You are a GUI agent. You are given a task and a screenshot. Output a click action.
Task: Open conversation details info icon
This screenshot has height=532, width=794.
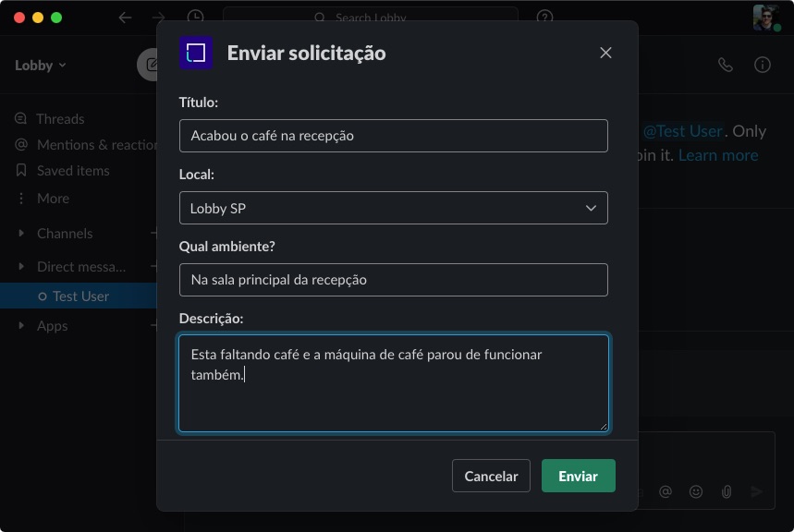(x=762, y=65)
